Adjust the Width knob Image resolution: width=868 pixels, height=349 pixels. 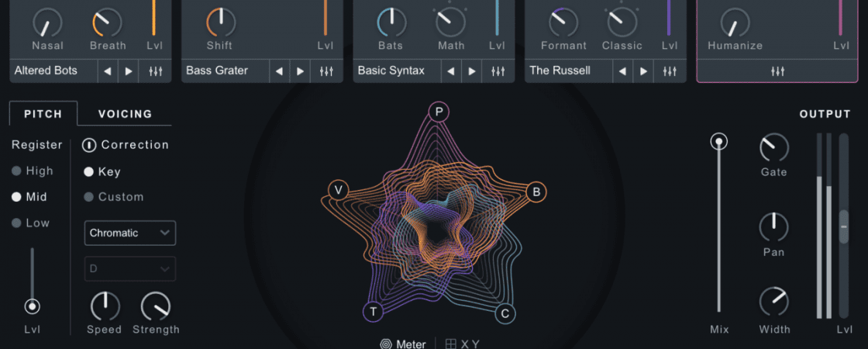click(x=774, y=302)
